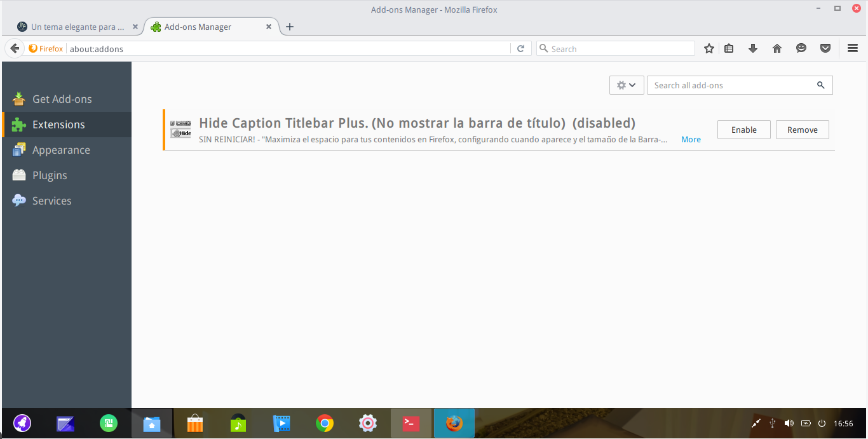Screen dimensions: 868x439
Task: Open the file manager home folder icon
Action: coord(152,424)
